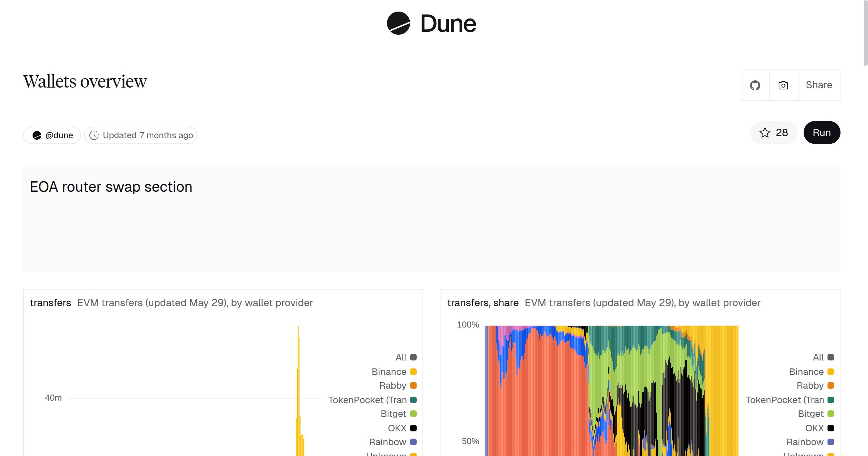Click the @dune author avatar icon
Image resolution: width=868 pixels, height=456 pixels.
(x=37, y=135)
